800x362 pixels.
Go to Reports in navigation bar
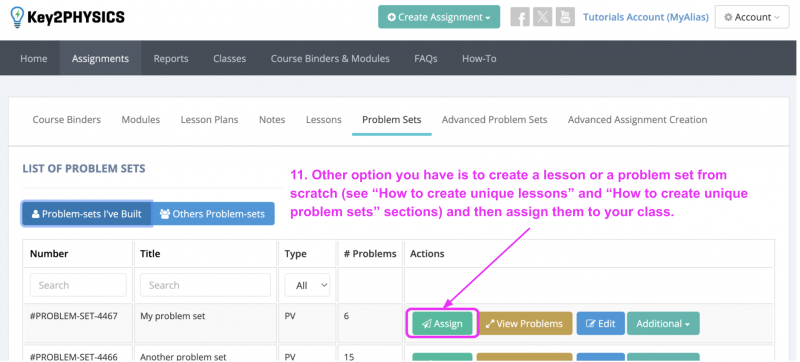click(x=171, y=59)
